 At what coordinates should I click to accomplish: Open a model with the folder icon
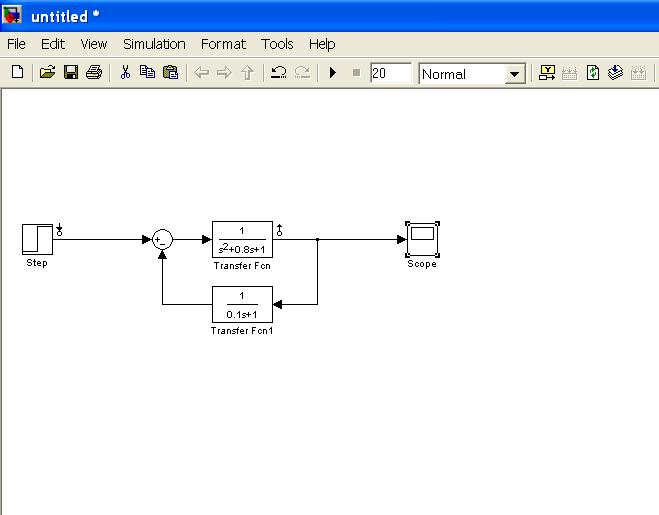point(47,73)
